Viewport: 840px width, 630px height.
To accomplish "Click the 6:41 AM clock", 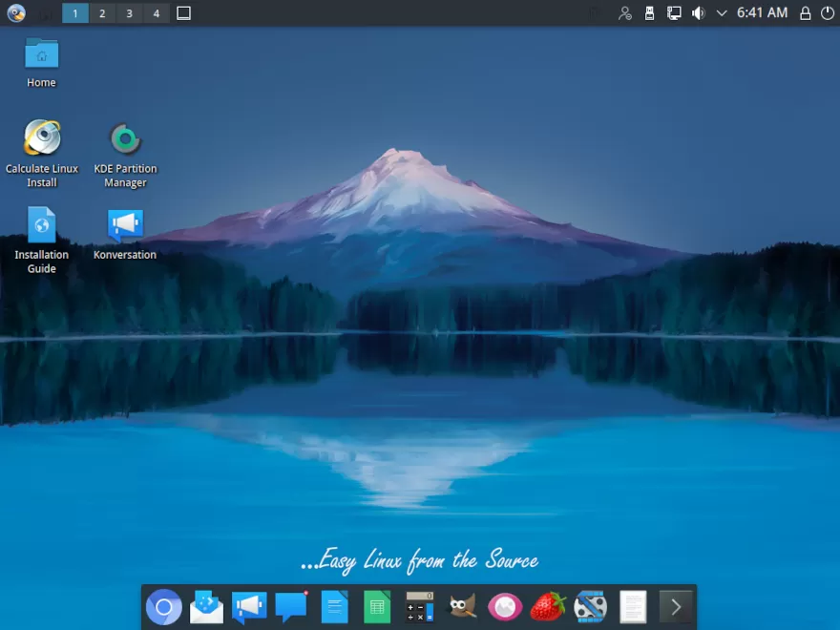I will pyautogui.click(x=763, y=13).
